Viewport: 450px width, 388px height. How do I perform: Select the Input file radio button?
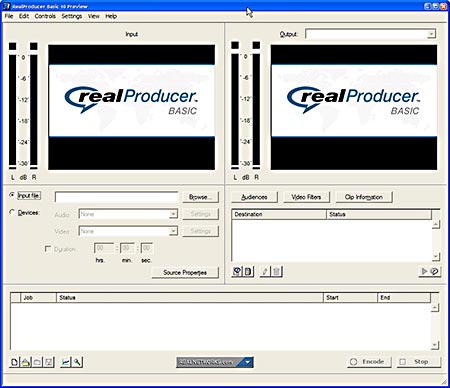tap(12, 195)
